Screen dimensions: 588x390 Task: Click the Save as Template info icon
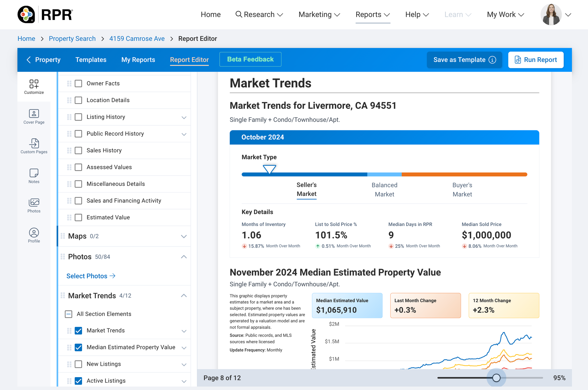(x=492, y=60)
